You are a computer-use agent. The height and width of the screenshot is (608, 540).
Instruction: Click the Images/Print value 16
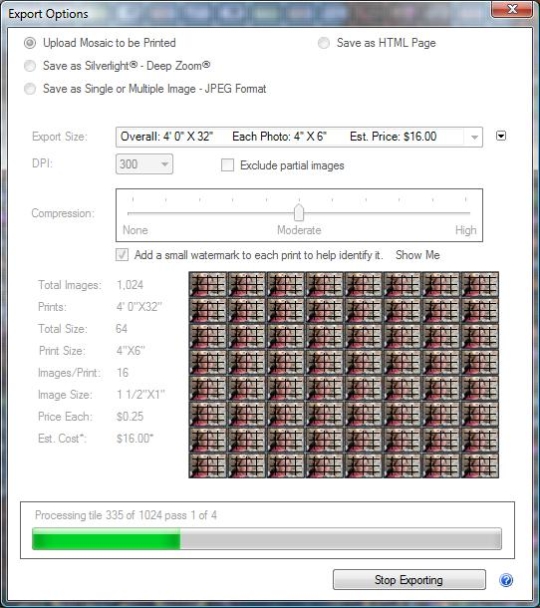coord(122,373)
